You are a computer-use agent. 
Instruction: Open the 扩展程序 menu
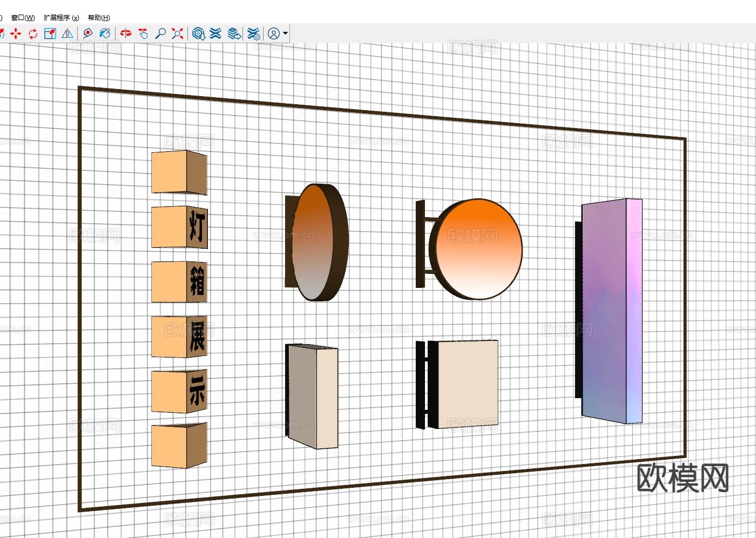tap(61, 18)
